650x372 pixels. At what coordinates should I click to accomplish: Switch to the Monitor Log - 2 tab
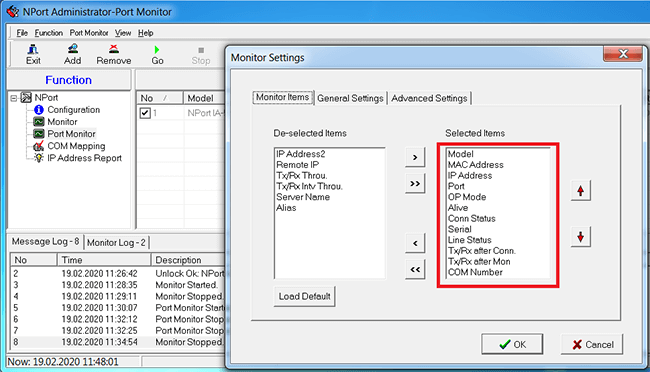tap(116, 243)
